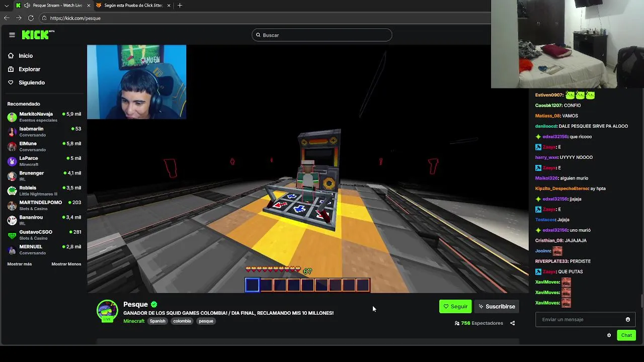Click username Estiven0907 in chat
Screen dimensions: 644x362
(x=549, y=95)
